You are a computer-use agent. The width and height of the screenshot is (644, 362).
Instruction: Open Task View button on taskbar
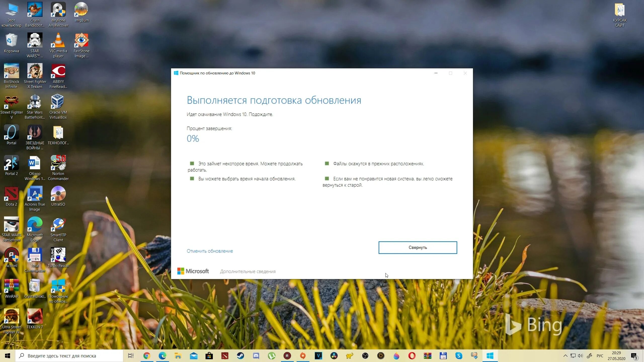pos(131,356)
